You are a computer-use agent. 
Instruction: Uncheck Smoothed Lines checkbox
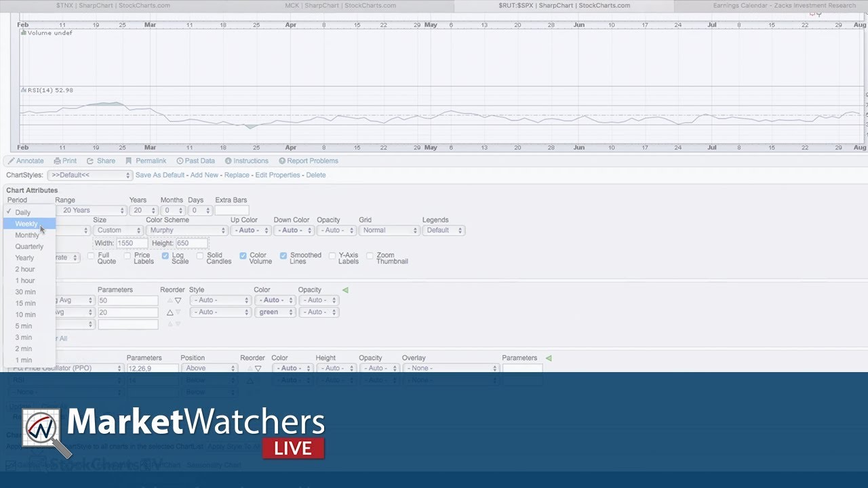coord(283,256)
